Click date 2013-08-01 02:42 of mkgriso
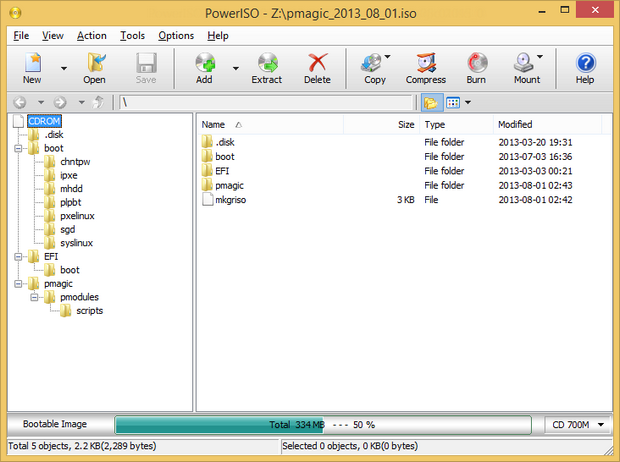The width and height of the screenshot is (620, 462). [x=535, y=200]
